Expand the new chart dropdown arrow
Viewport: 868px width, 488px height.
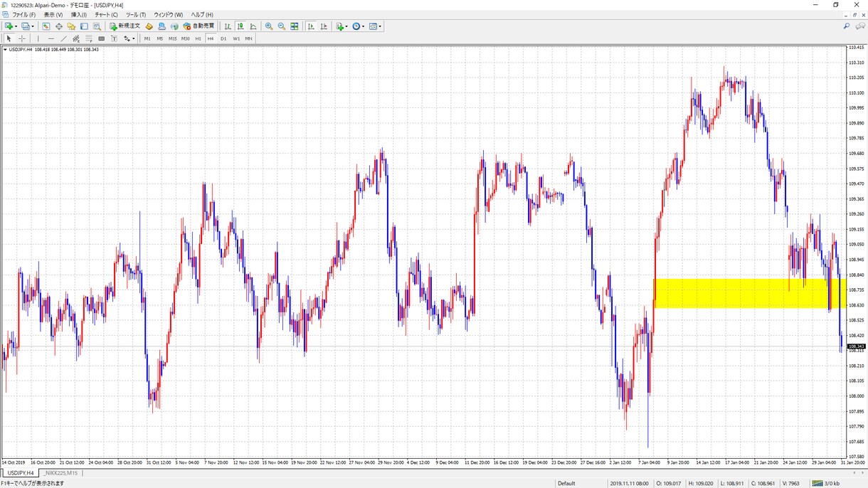point(16,26)
